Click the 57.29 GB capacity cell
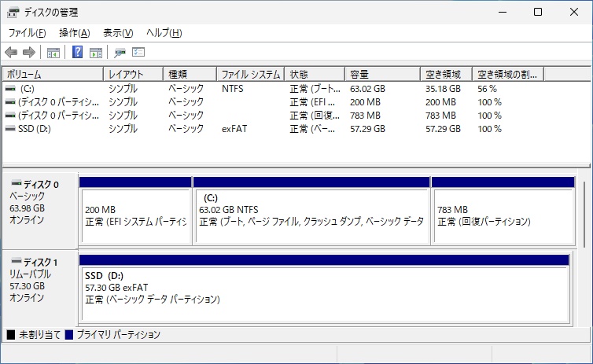Viewport: 593px width, 364px height. (367, 129)
